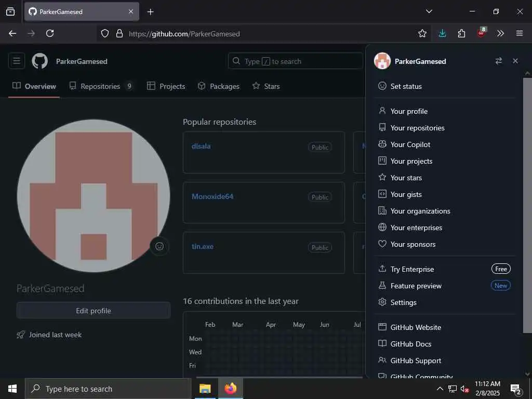Open Your sponsors from menu
This screenshot has width=532, height=399.
(x=445, y=244)
